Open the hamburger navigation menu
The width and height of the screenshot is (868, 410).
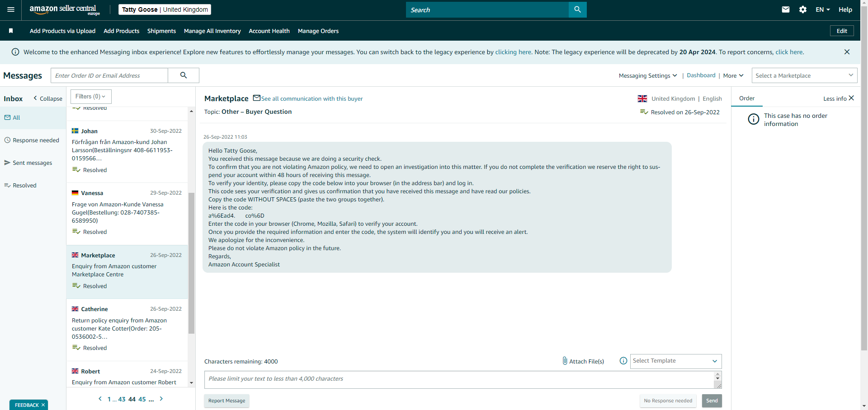pos(11,9)
